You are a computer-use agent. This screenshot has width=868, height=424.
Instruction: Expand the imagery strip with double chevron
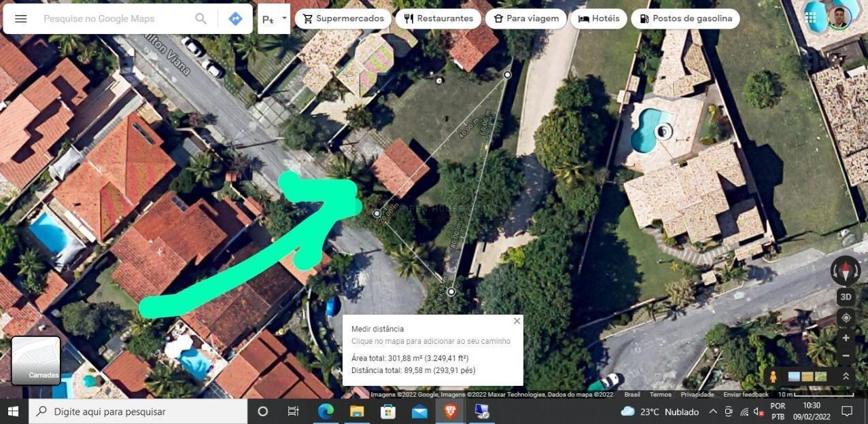(846, 376)
